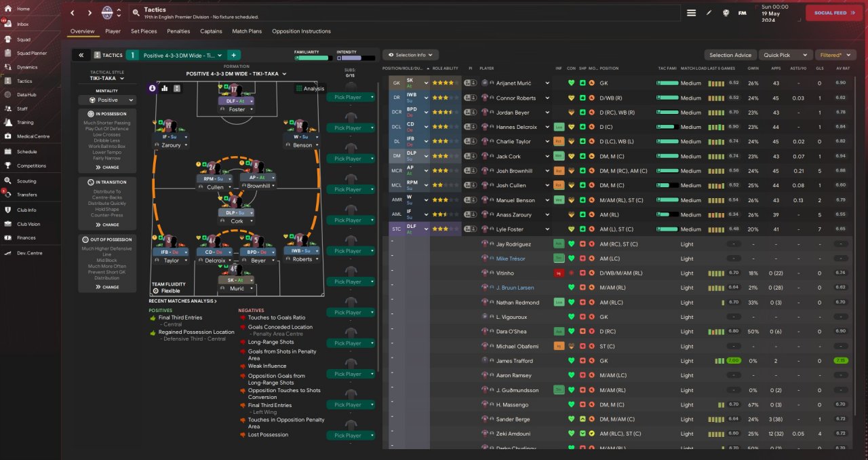
Task: Open the Tactical Style Tiki-Taka dropdown
Action: 107,78
